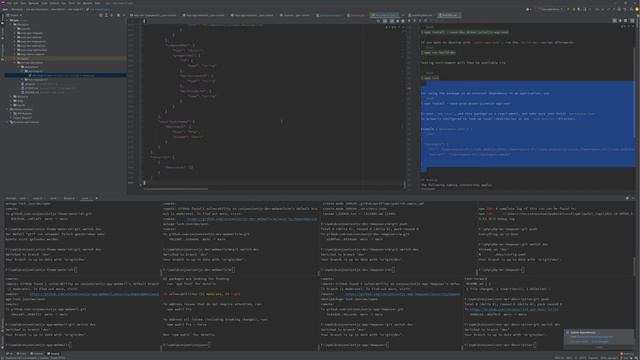The height and width of the screenshot is (360, 640).
Task: Add a new terminal session tab
Action: [97, 198]
